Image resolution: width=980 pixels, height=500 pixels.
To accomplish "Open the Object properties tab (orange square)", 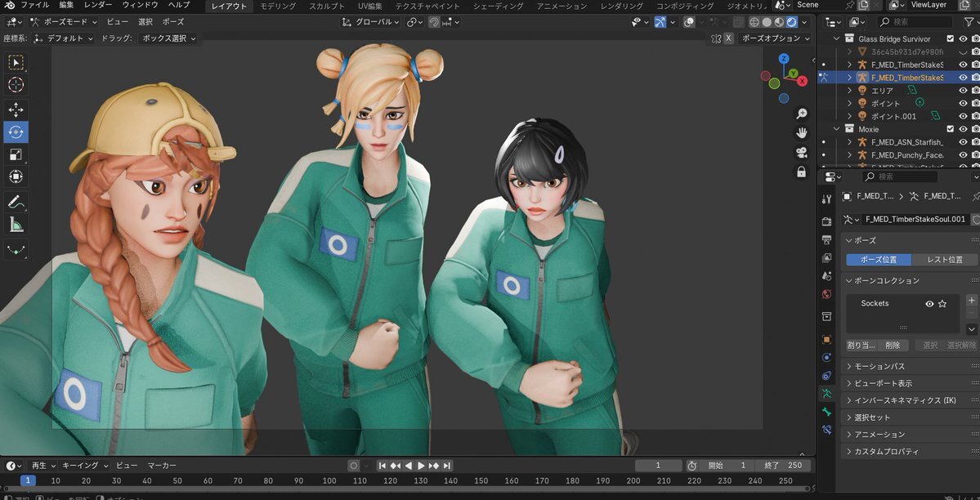I will click(827, 339).
